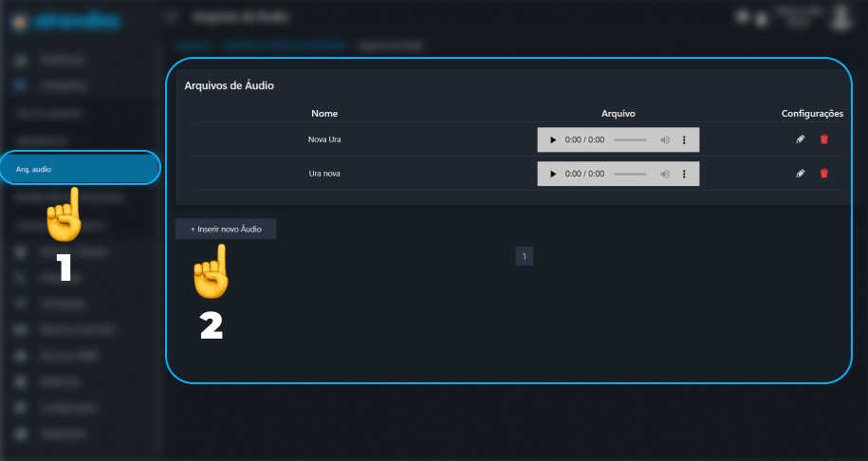
Task: Open the Arq. audio sidebar item
Action: click(81, 168)
